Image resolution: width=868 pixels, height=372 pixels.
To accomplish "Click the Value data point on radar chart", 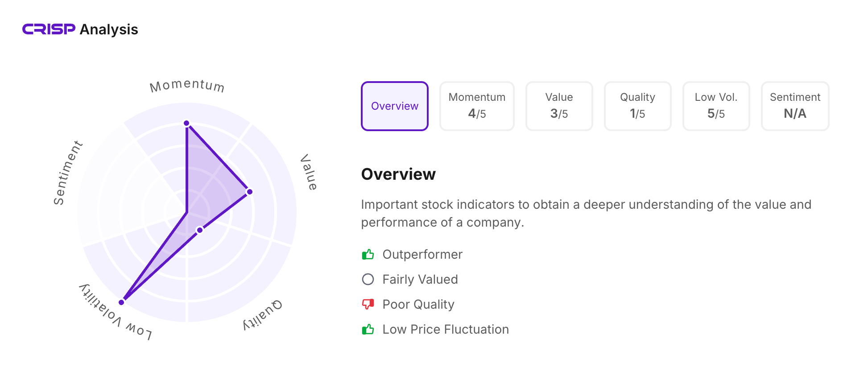I will (x=250, y=192).
